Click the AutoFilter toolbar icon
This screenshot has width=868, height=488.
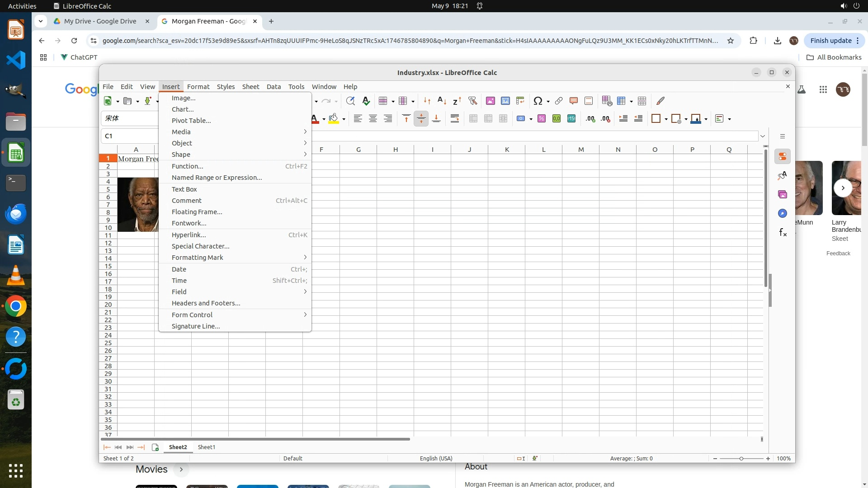pos(472,101)
